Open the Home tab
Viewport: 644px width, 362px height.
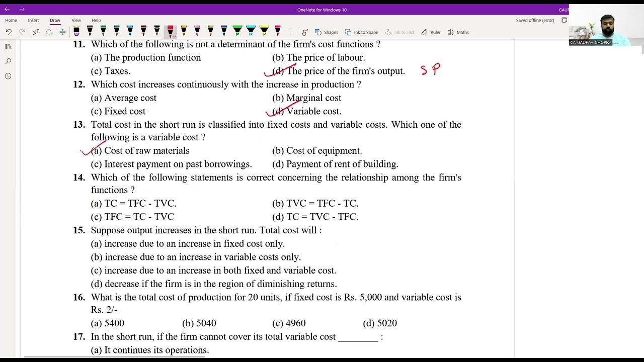[11, 20]
